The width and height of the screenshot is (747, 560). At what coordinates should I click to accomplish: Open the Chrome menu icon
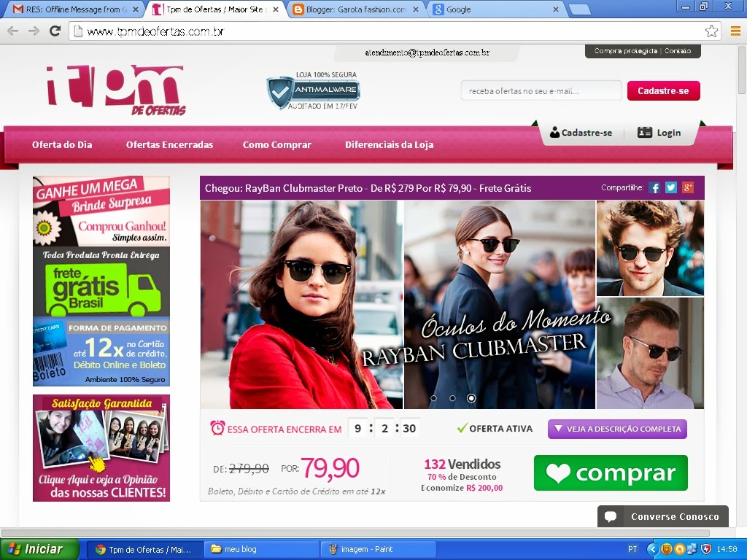[x=735, y=31]
